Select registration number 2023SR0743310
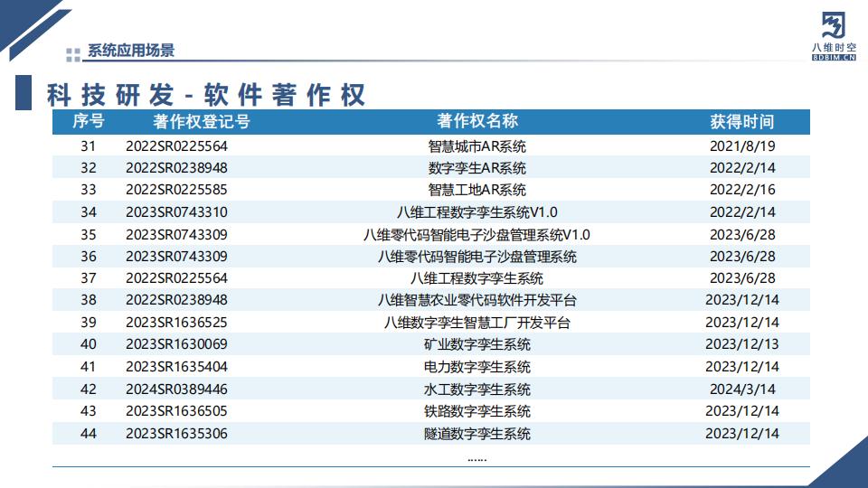The height and width of the screenshot is (488, 868). (176, 211)
